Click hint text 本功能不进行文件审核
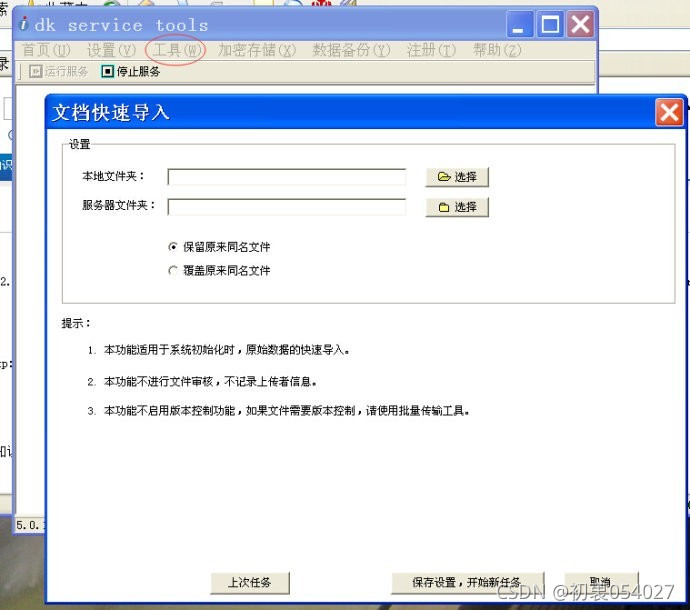This screenshot has height=610, width=690. (x=158, y=382)
